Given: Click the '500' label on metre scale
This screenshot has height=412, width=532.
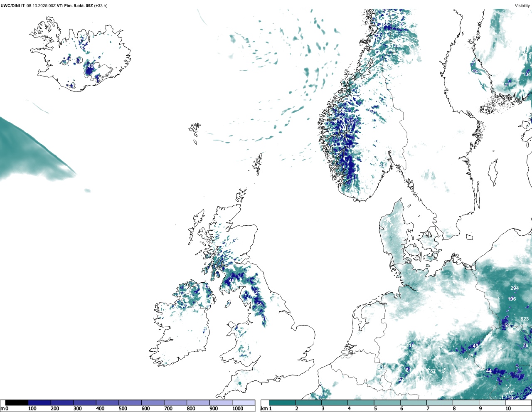Looking at the screenshot, I should [x=123, y=409].
